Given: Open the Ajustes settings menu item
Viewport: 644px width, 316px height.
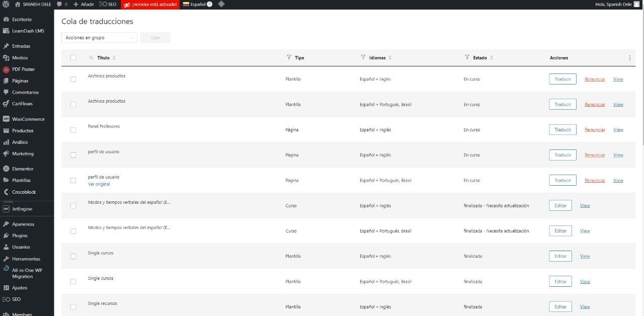Looking at the screenshot, I should pos(27,288).
